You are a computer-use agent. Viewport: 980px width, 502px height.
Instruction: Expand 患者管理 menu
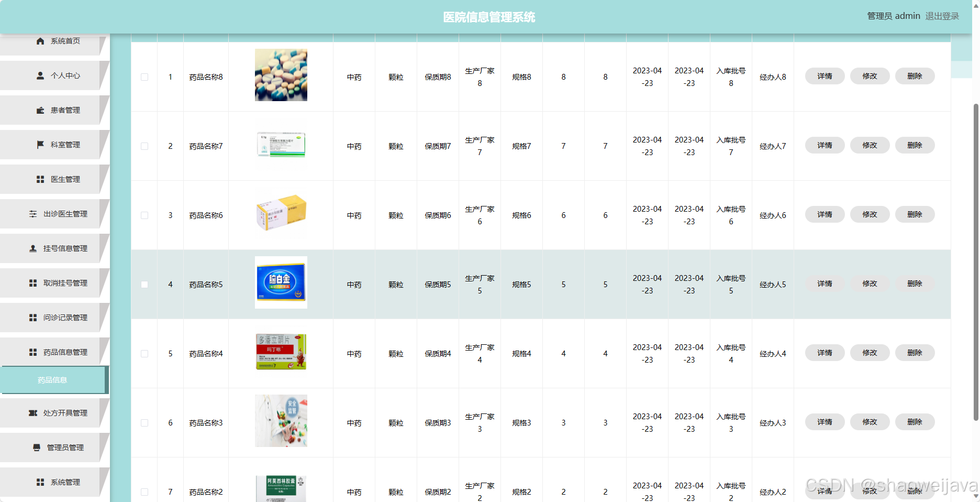[54, 110]
